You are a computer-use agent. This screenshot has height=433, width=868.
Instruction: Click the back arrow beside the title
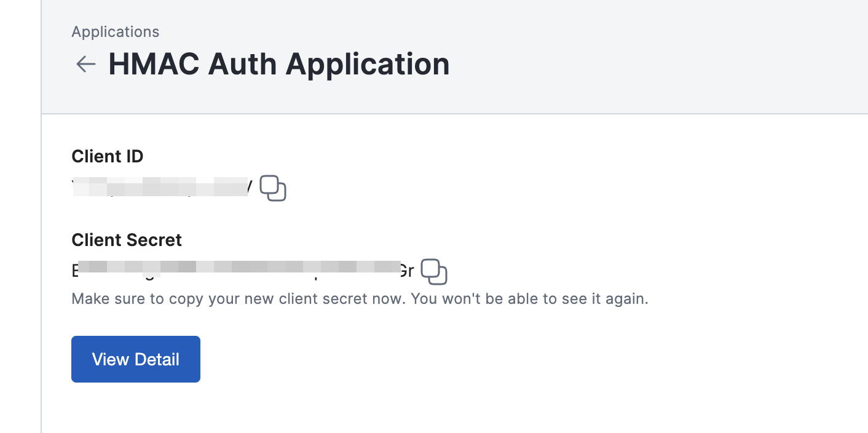(85, 64)
